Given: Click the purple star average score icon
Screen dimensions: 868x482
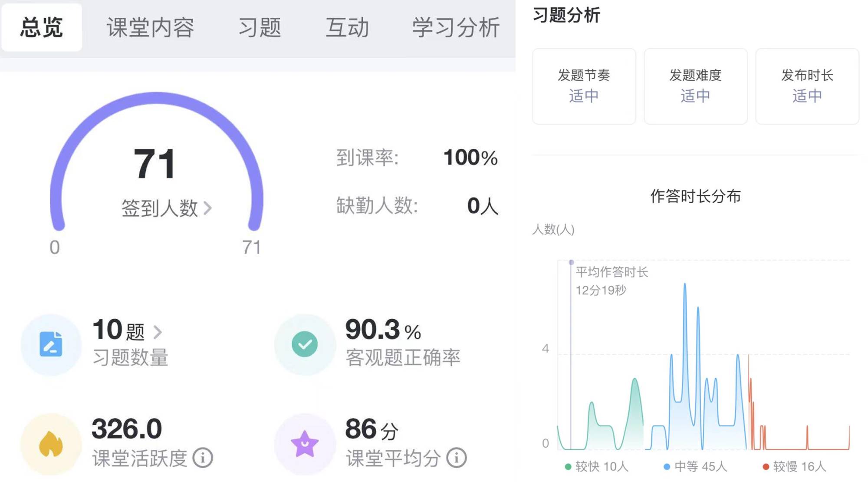Looking at the screenshot, I should (305, 444).
